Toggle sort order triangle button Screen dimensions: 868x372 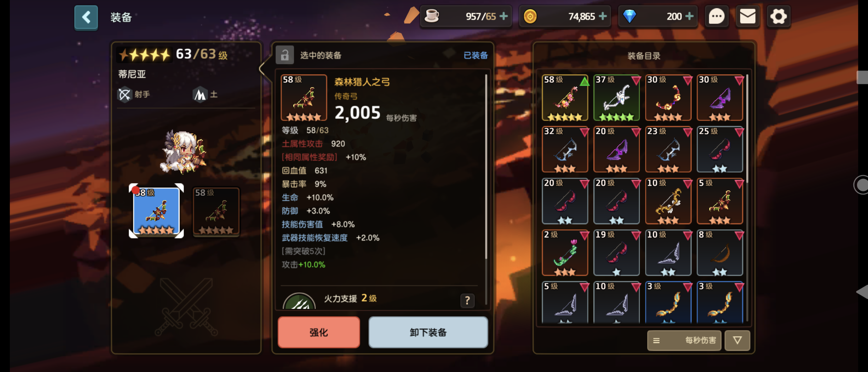737,340
